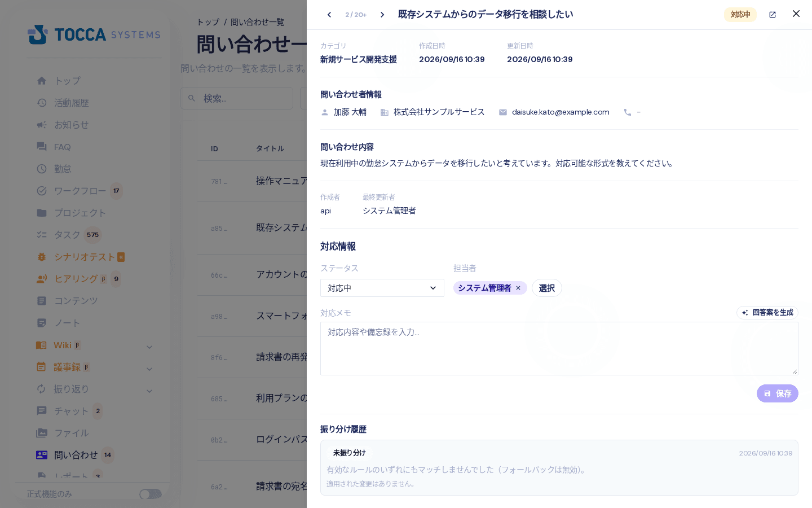Viewport: 812px width, 508px height.
Task: Toggle the 正式機能のみ switch
Action: 151,494
